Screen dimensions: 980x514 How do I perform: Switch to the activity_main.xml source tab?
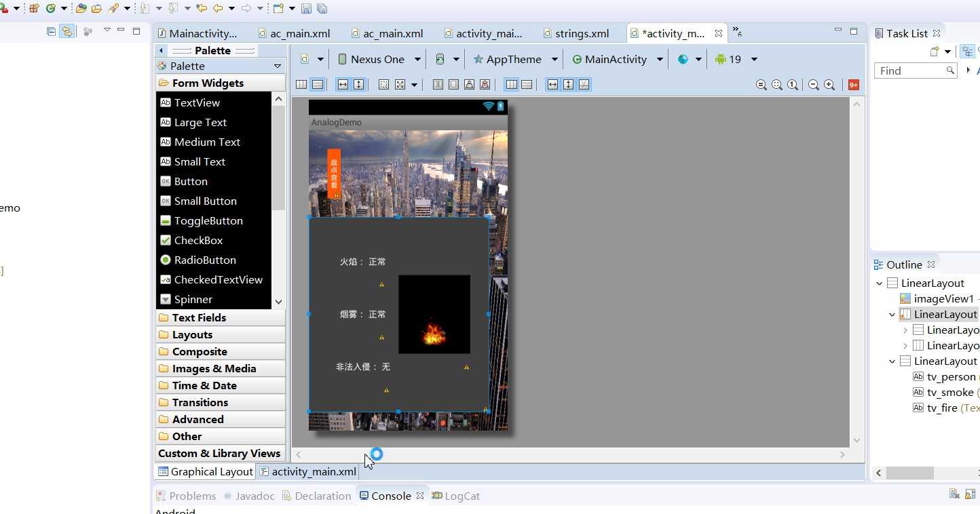coord(308,471)
